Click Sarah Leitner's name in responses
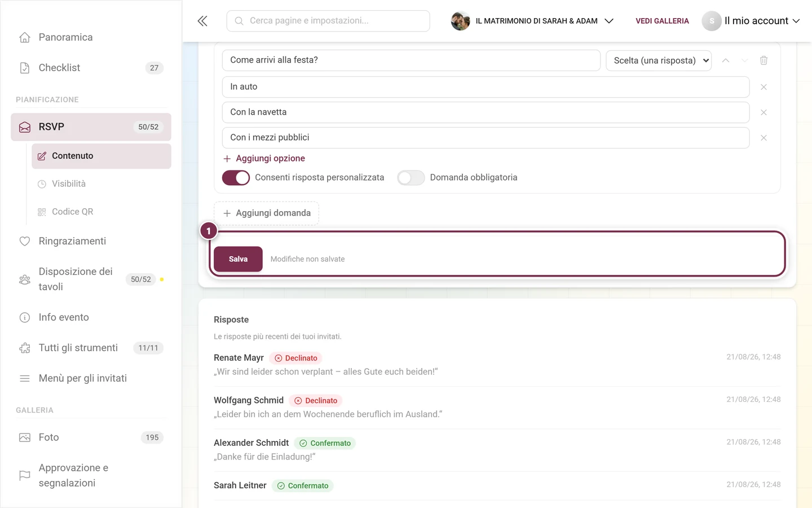Image resolution: width=812 pixels, height=508 pixels. click(240, 485)
